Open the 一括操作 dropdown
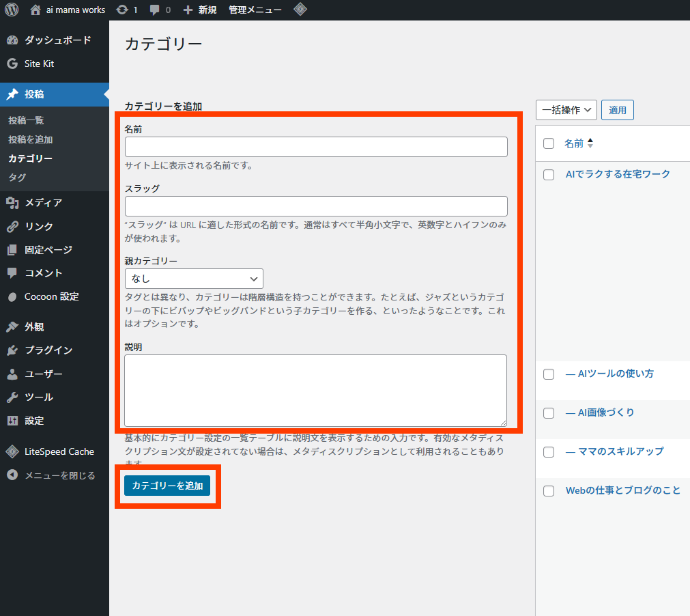Image resolution: width=690 pixels, height=616 pixels. [x=566, y=109]
